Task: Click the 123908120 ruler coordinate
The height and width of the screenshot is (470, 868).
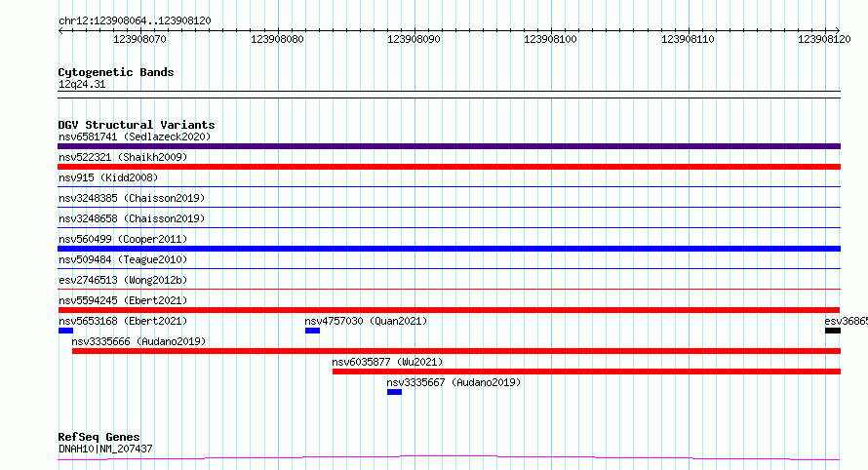Action: click(x=824, y=39)
